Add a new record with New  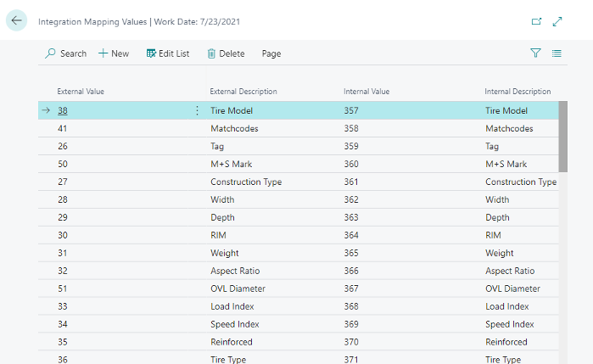click(114, 53)
